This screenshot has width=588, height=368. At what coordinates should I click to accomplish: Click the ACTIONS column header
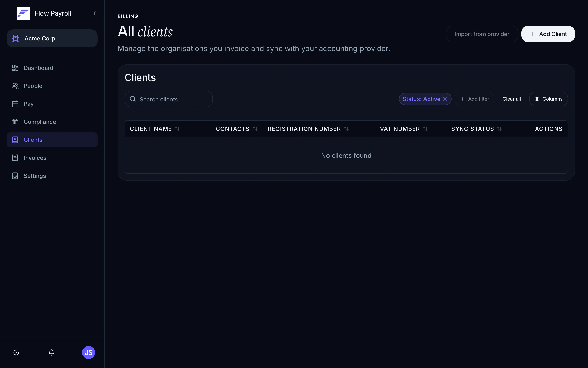(x=549, y=129)
